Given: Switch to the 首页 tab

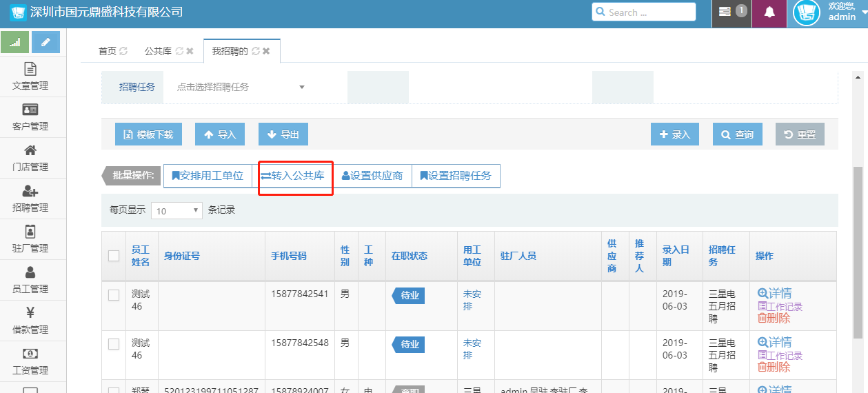Looking at the screenshot, I should pyautogui.click(x=108, y=51).
